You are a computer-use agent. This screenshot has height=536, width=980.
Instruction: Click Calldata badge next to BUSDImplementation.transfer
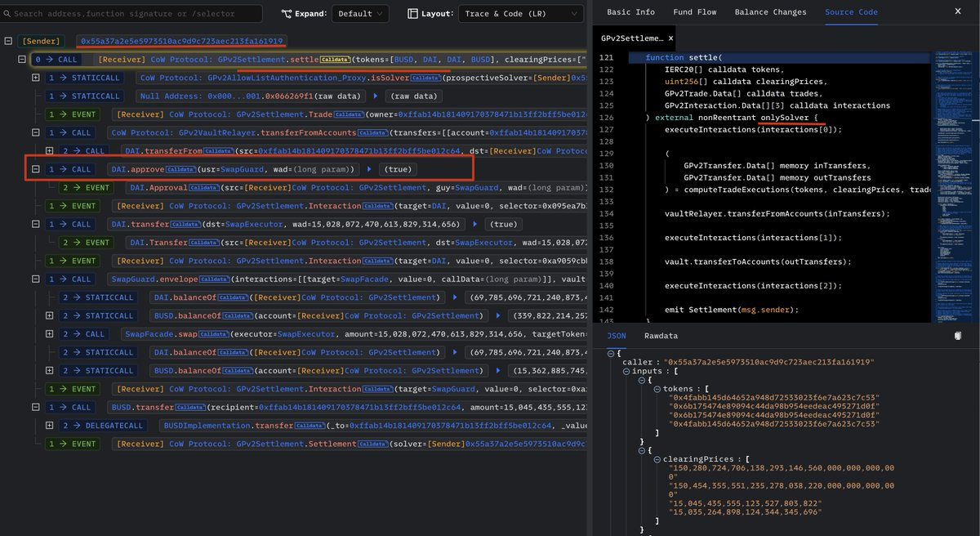pyautogui.click(x=310, y=426)
